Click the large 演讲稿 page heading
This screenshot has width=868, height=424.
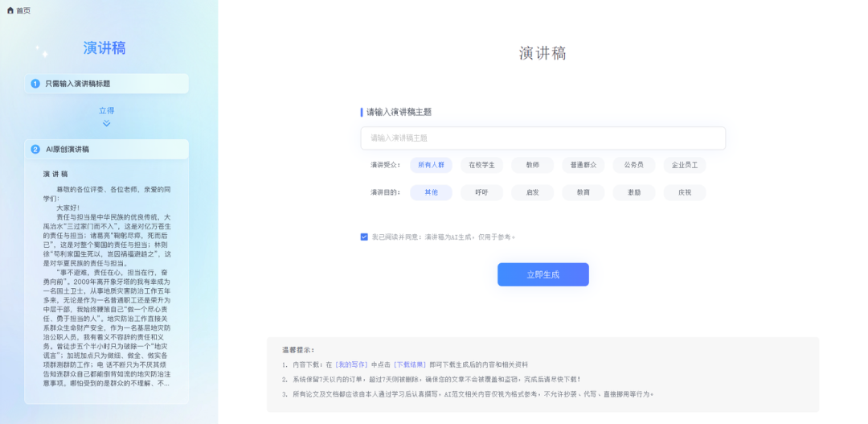542,53
